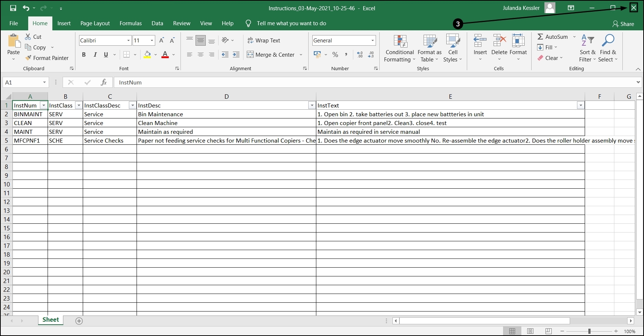644x336 pixels.
Task: Open the Calibri font name dropdown
Action: (x=128, y=40)
